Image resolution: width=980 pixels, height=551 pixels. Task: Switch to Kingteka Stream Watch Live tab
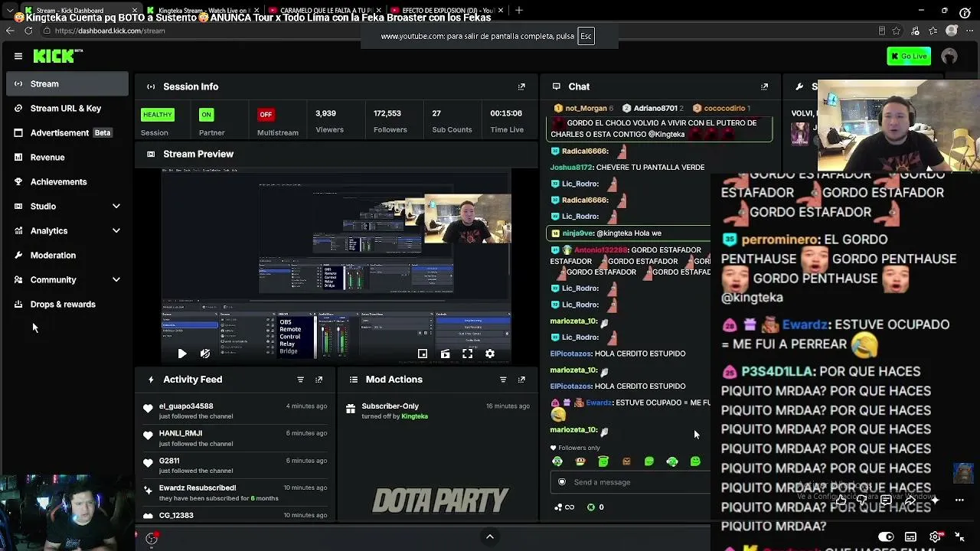pos(202,11)
